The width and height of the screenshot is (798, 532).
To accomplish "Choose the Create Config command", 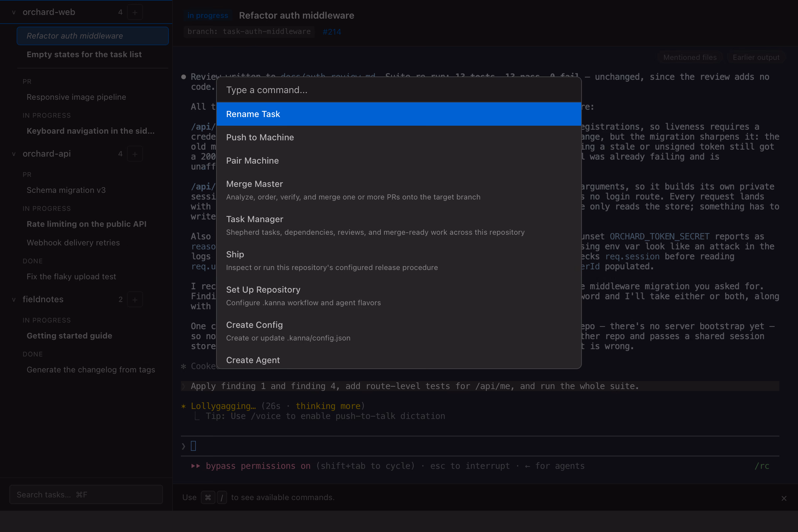I will click(399, 331).
